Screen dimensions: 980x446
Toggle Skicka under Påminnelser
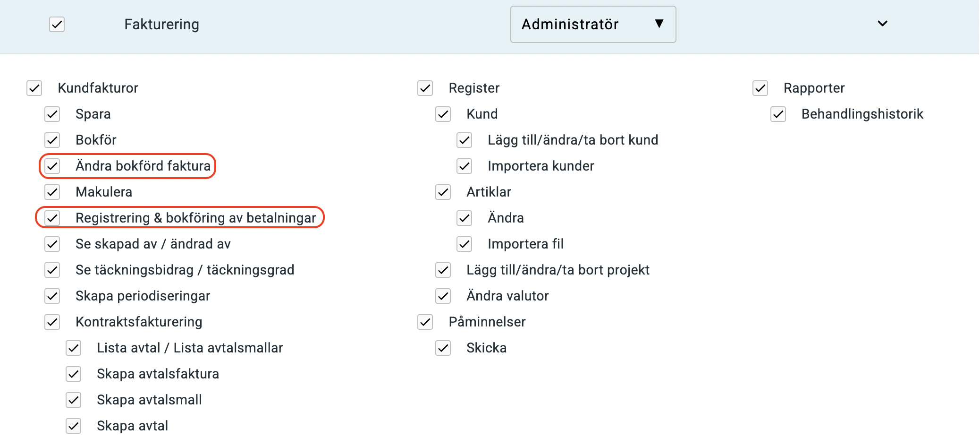pyautogui.click(x=442, y=348)
